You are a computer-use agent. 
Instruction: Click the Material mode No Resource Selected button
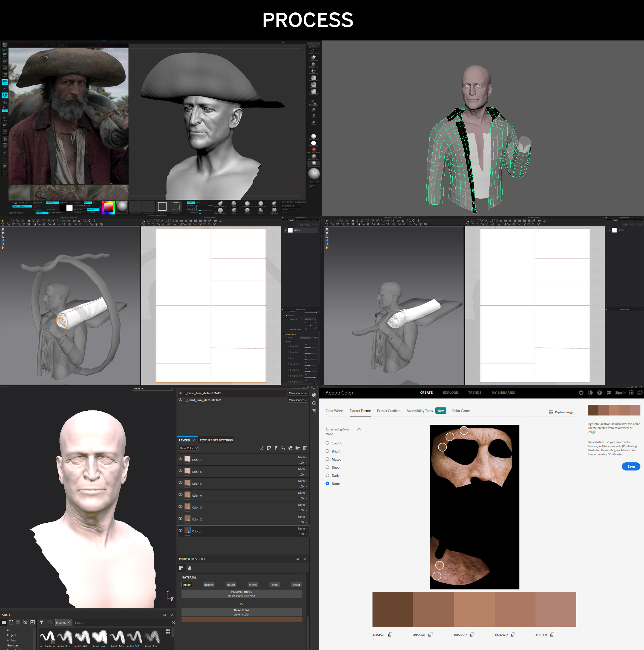pyautogui.click(x=241, y=593)
